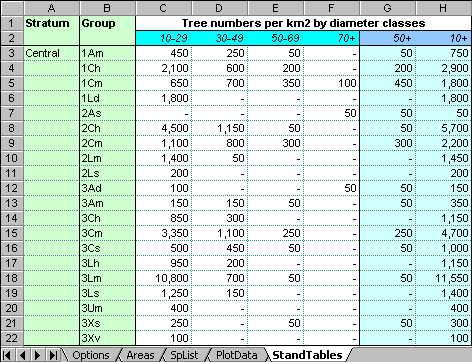The height and width of the screenshot is (362, 472).
Task: Click the 11,550 total in 3Lm row
Action: 443,278
